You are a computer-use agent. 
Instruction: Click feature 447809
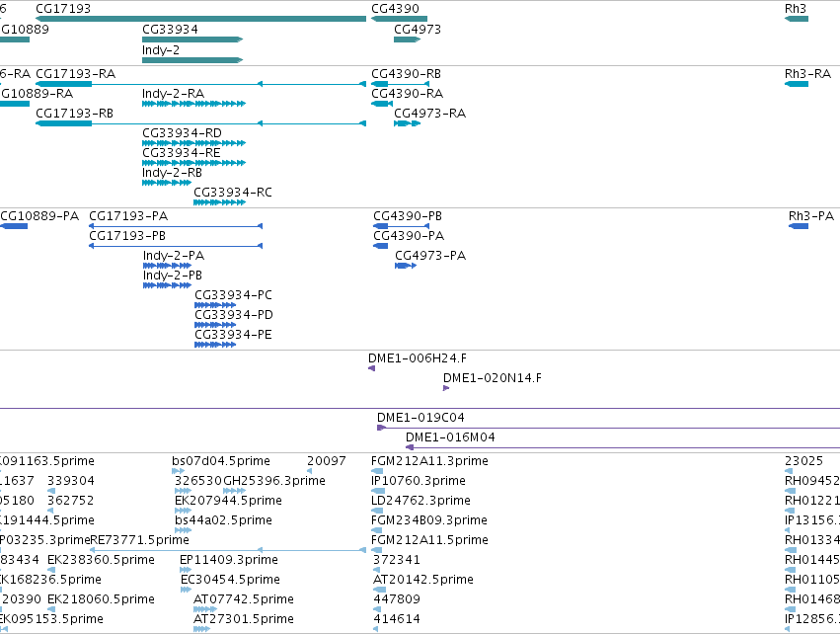(x=377, y=610)
